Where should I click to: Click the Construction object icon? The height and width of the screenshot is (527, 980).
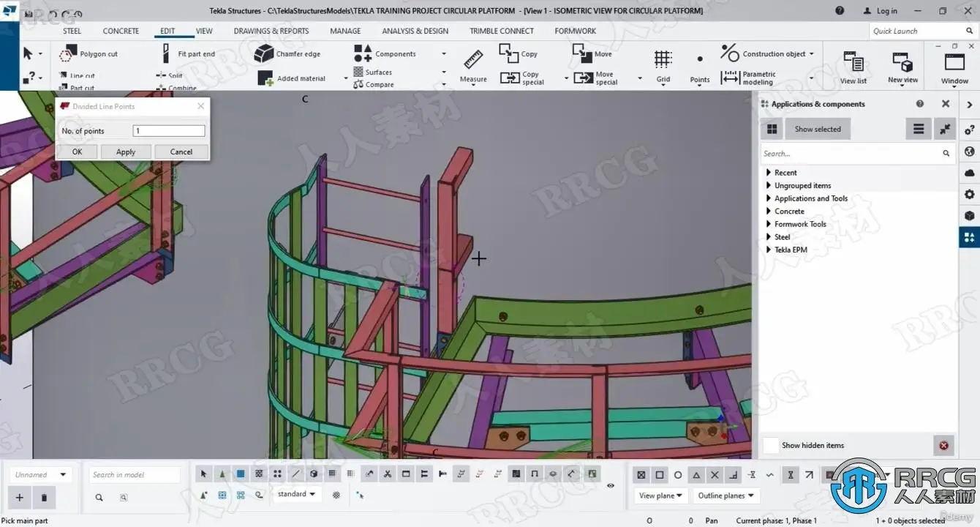730,53
